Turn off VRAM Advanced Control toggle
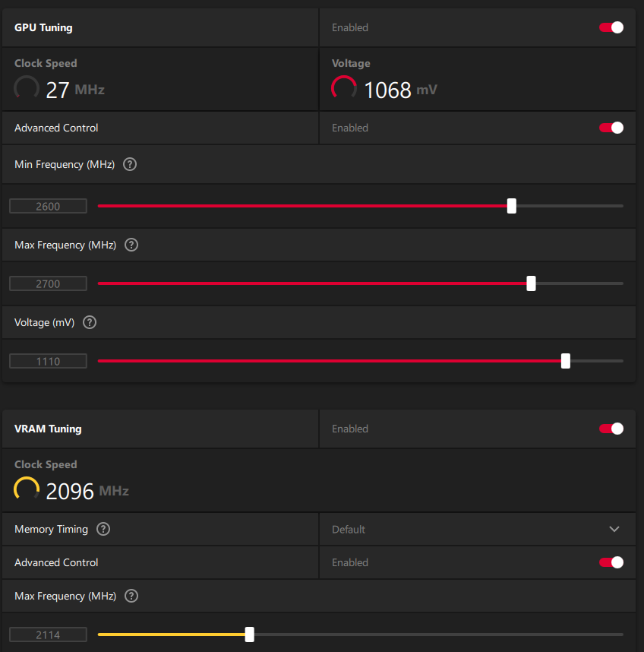 611,562
